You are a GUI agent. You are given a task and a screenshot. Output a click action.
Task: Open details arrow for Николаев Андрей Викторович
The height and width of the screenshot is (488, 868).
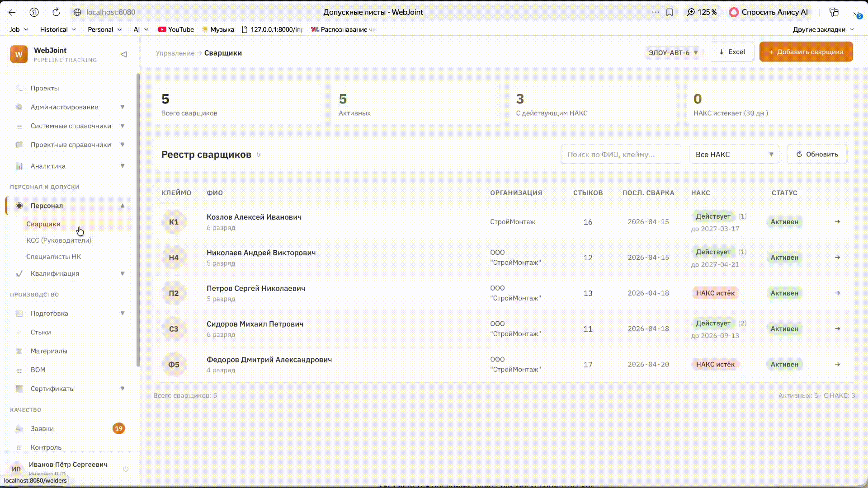tap(837, 258)
